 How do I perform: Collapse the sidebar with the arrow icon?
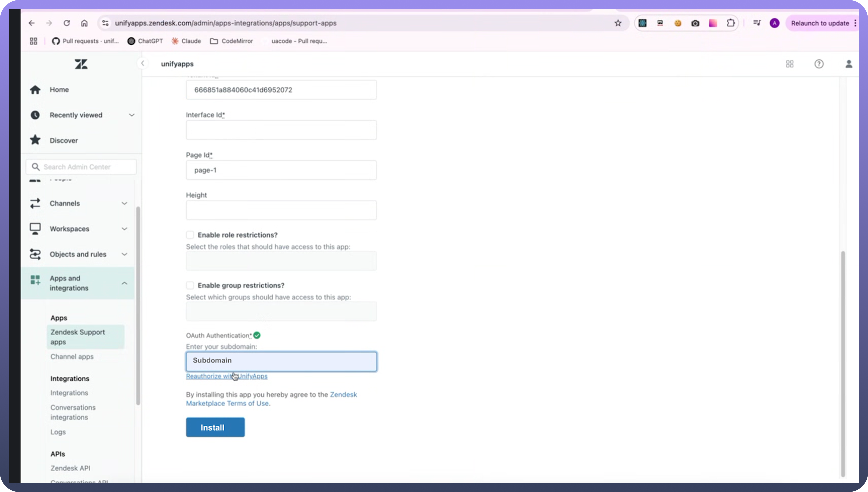143,63
